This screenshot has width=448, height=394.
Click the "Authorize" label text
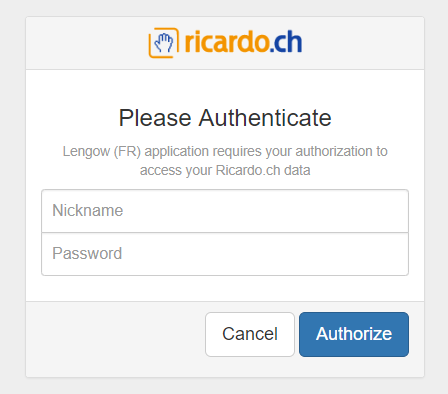point(354,334)
